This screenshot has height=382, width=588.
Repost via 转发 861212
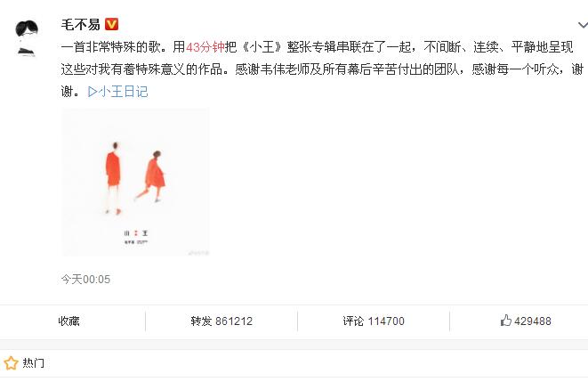tap(222, 321)
